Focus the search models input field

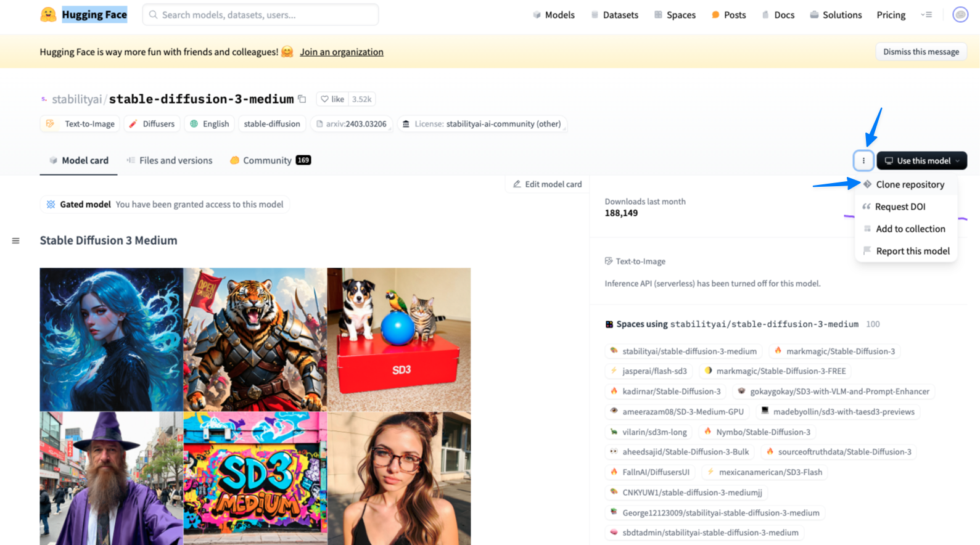click(x=260, y=15)
